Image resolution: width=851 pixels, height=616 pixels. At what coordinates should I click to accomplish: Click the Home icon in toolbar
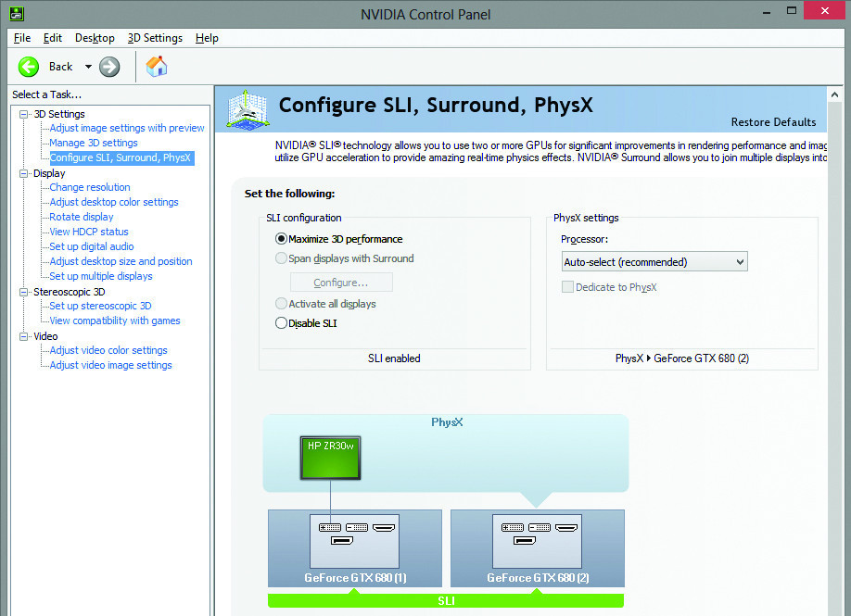coord(157,66)
